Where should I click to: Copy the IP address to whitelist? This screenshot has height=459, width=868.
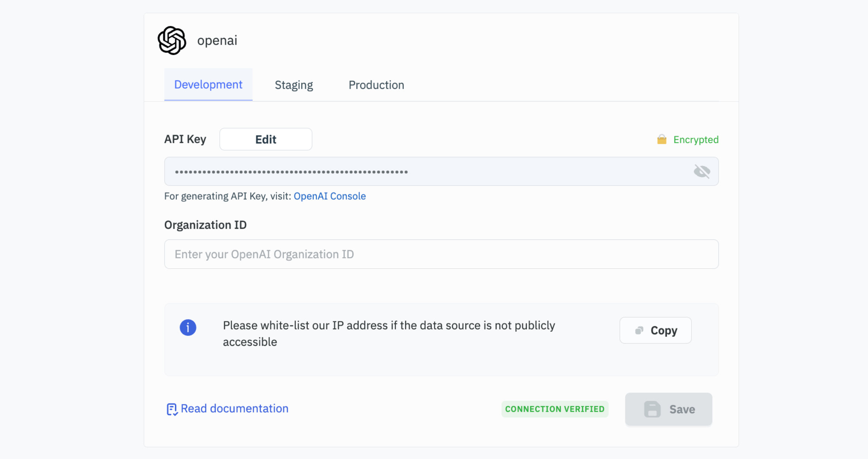click(655, 330)
